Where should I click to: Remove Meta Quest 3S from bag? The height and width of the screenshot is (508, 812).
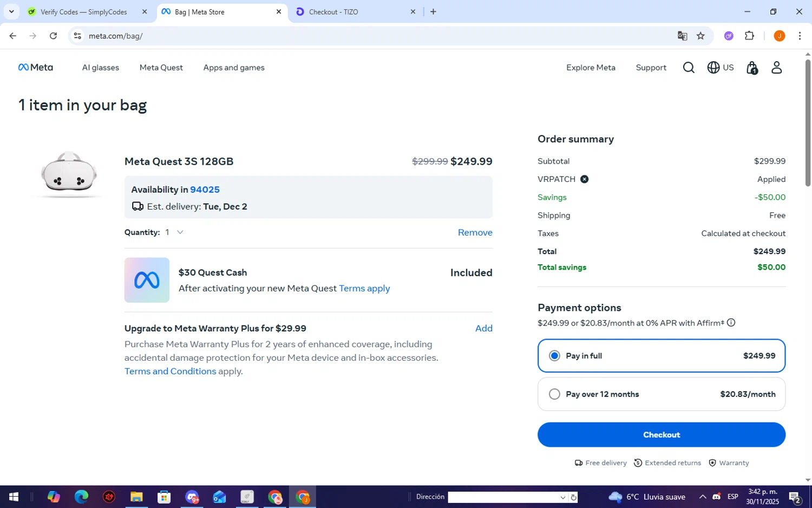475,232
